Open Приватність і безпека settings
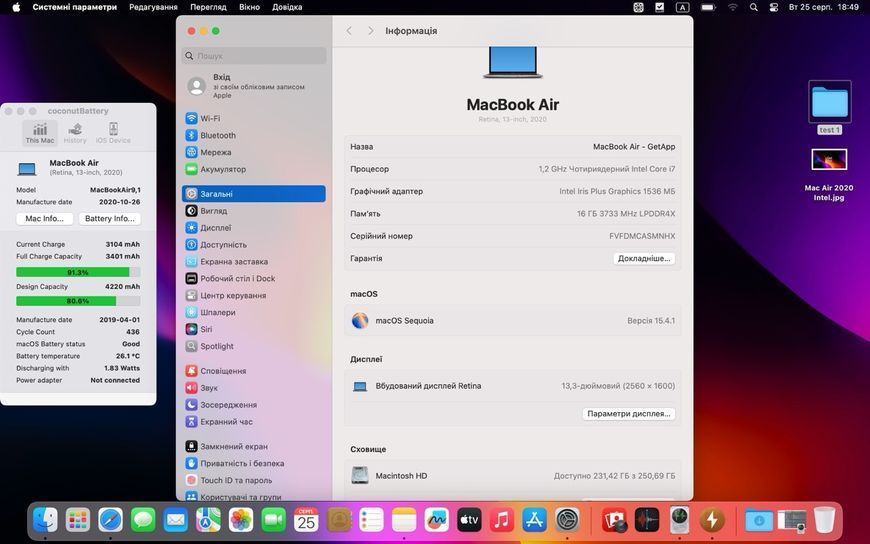 pos(254,464)
